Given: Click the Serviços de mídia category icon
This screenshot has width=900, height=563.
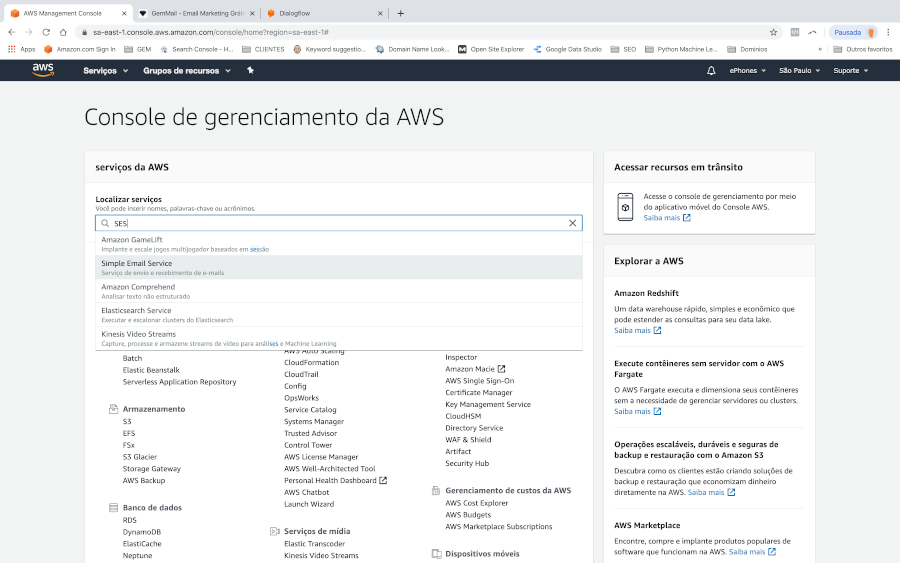Looking at the screenshot, I should pos(274,531).
